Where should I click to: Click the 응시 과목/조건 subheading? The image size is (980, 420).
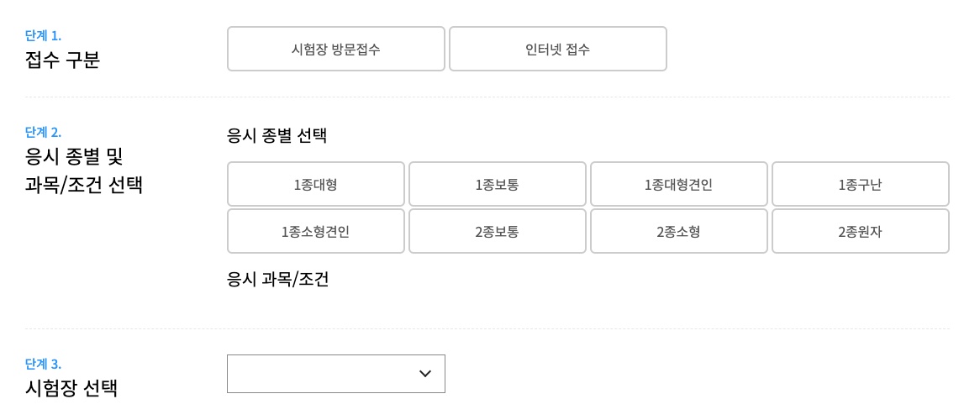(x=277, y=279)
